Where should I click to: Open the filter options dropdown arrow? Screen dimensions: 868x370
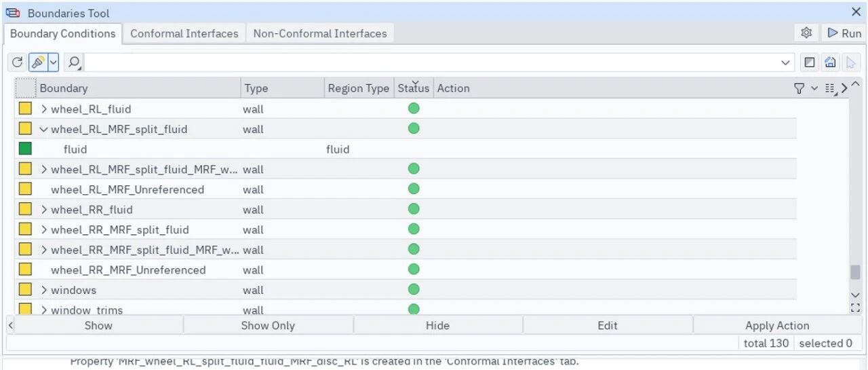tap(814, 88)
